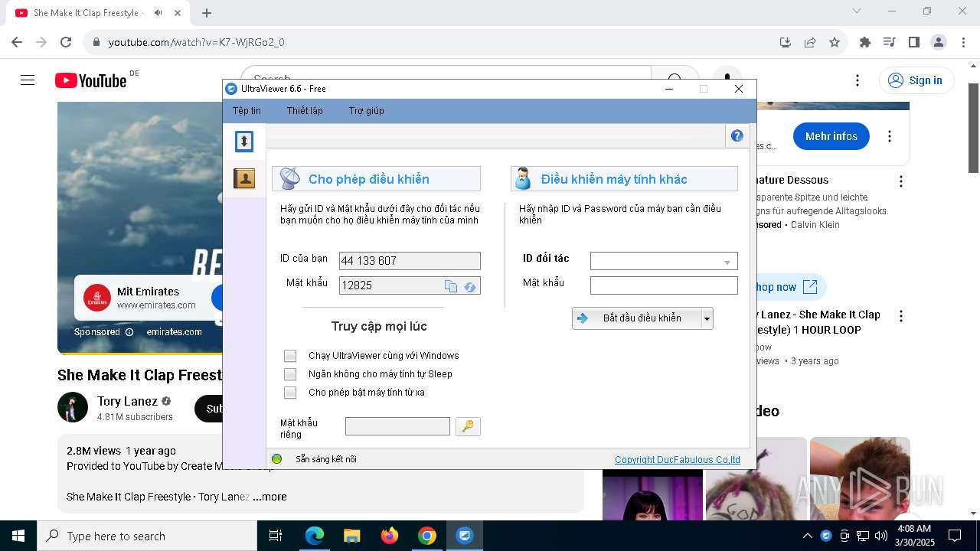The width and height of the screenshot is (980, 551).
Task: Click the Windows taskbar search box
Action: (x=147, y=536)
